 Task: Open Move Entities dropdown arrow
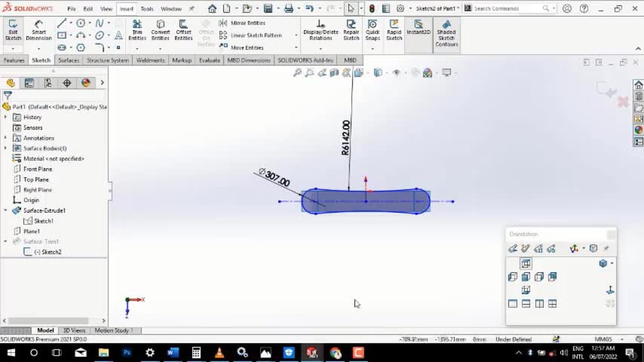point(296,48)
